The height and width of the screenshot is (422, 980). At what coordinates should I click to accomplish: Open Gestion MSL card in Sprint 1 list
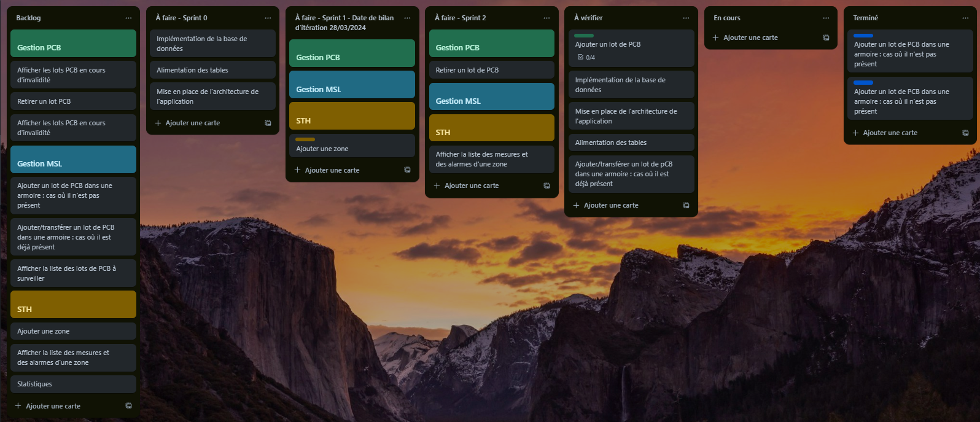click(x=352, y=85)
